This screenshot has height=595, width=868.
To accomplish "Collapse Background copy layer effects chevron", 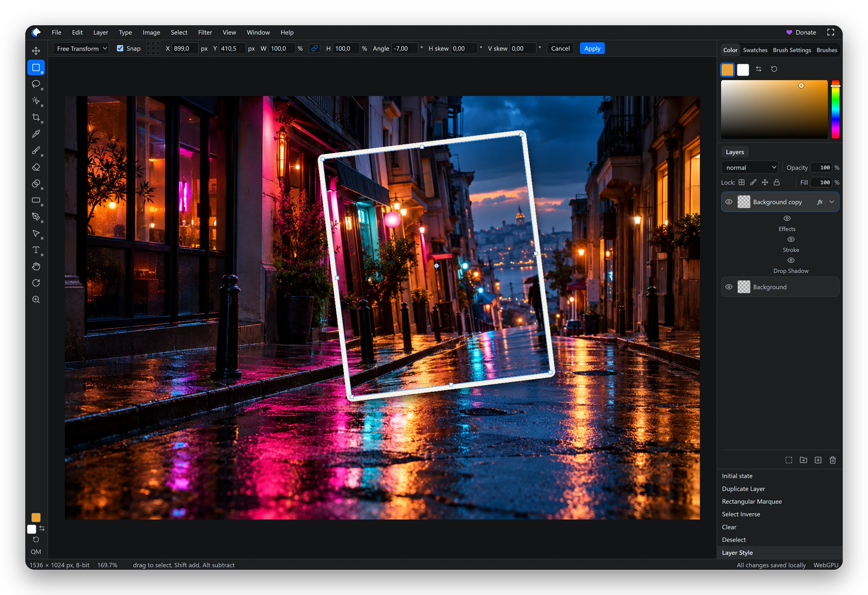I will 832,202.
